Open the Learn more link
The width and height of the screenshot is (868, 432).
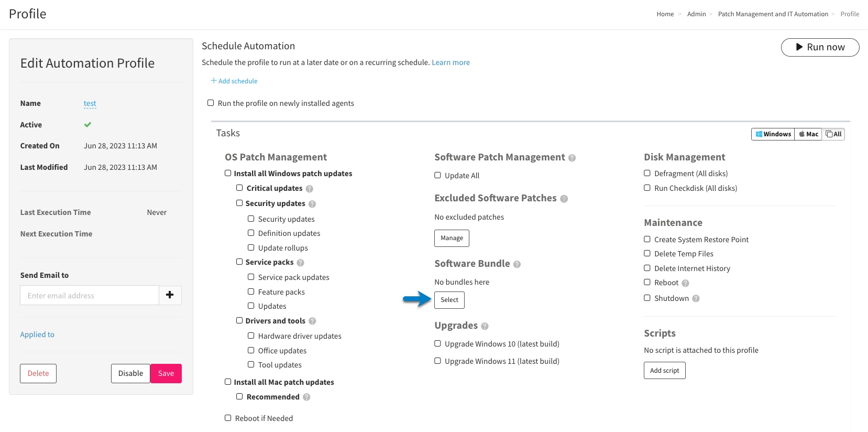tap(451, 62)
